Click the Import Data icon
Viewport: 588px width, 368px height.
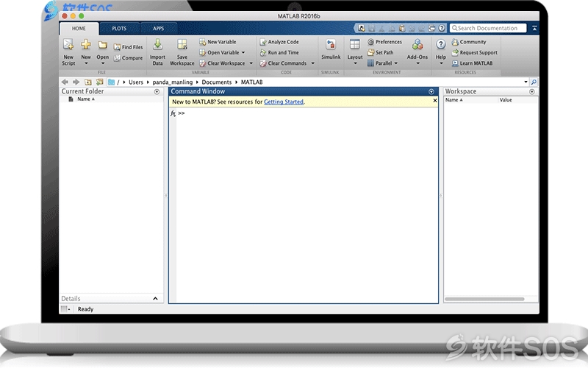point(157,45)
